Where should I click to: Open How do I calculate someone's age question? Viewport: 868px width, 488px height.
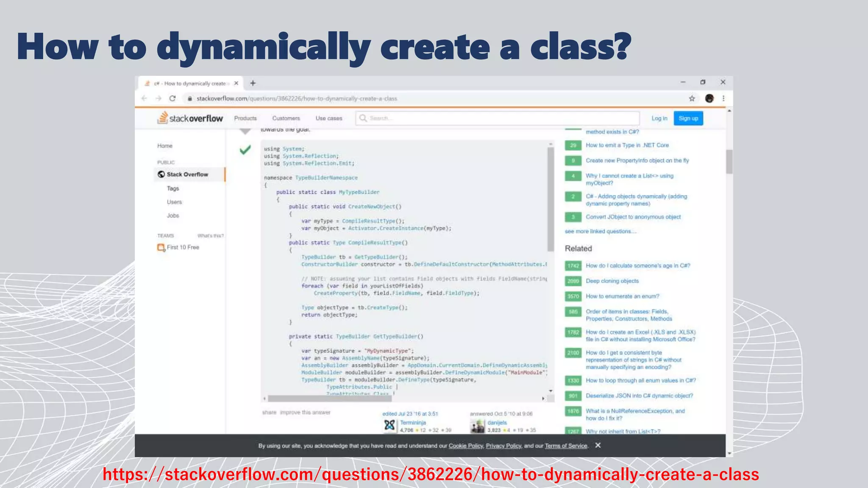(638, 266)
